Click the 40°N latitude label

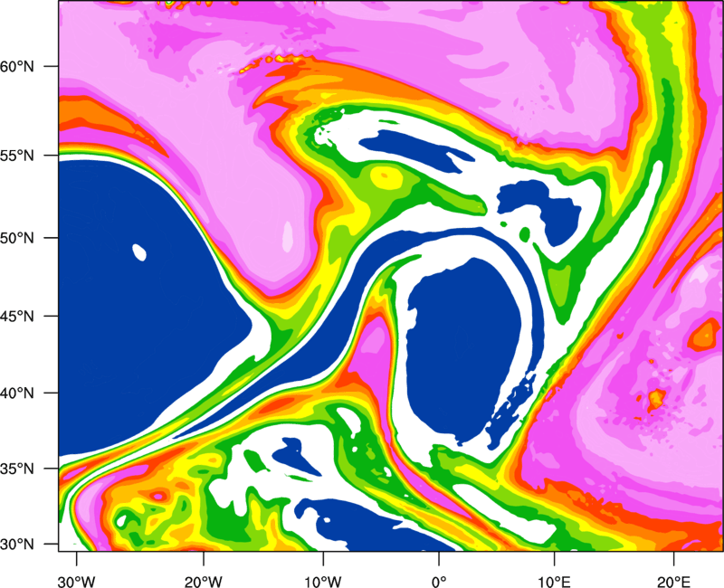pos(17,394)
